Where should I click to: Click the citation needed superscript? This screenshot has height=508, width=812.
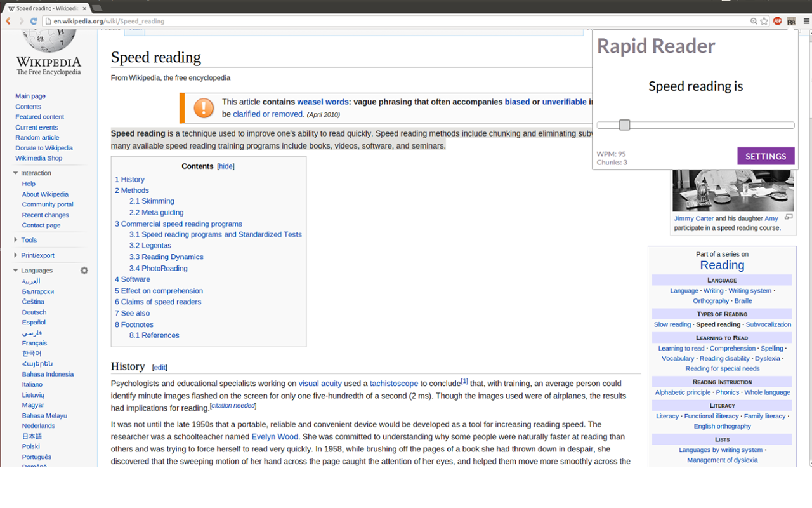[x=233, y=406]
